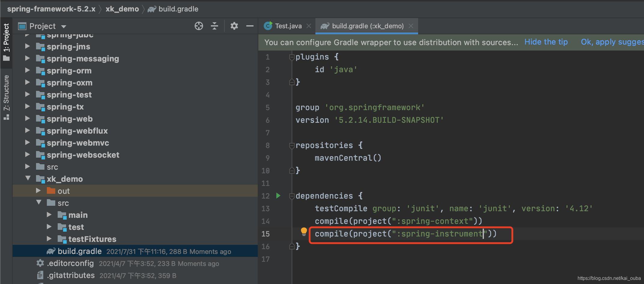Select the .editorconfig file

click(135, 263)
